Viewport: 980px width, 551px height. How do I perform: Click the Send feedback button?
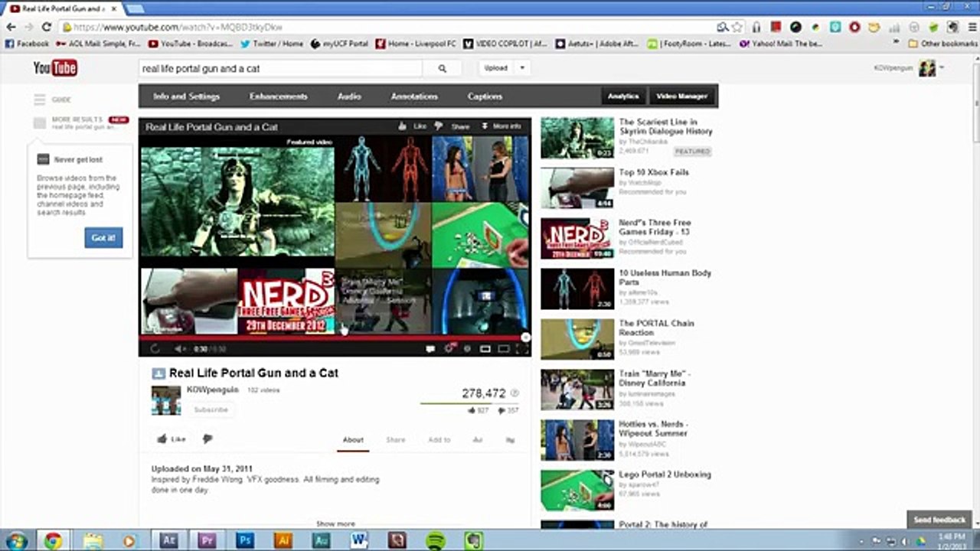tap(939, 520)
